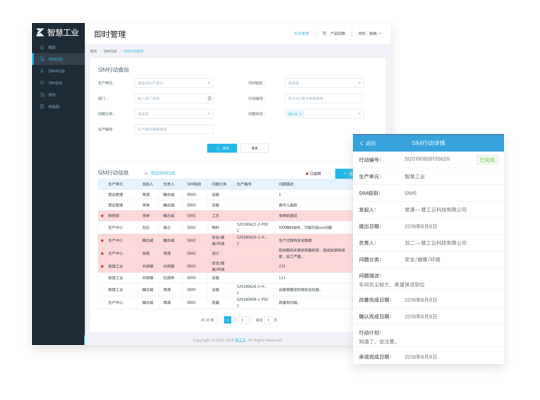540x400 pixels.
Task: Click the icon inside the 部门 field
Action: (209, 99)
